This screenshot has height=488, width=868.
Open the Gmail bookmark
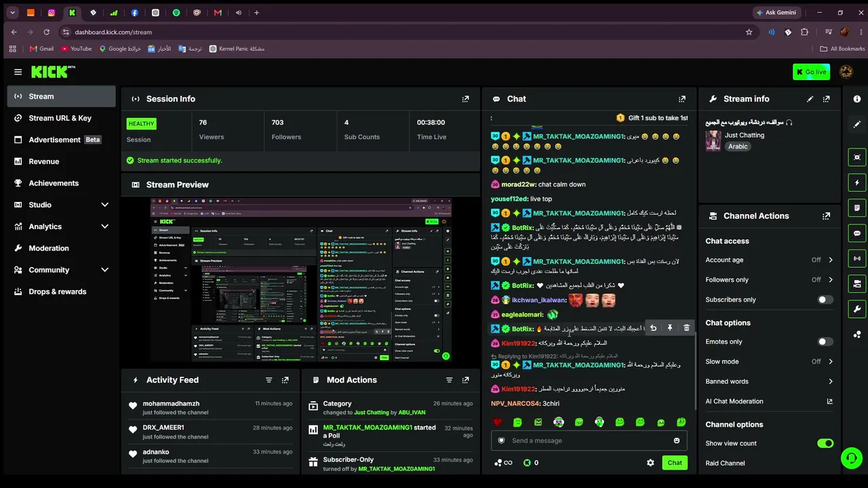coord(41,49)
